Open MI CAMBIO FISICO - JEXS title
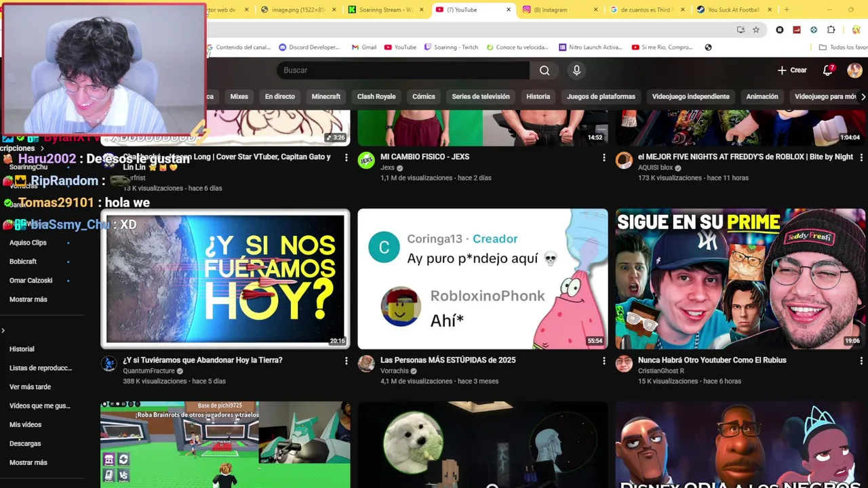This screenshot has height=488, width=868. (425, 157)
